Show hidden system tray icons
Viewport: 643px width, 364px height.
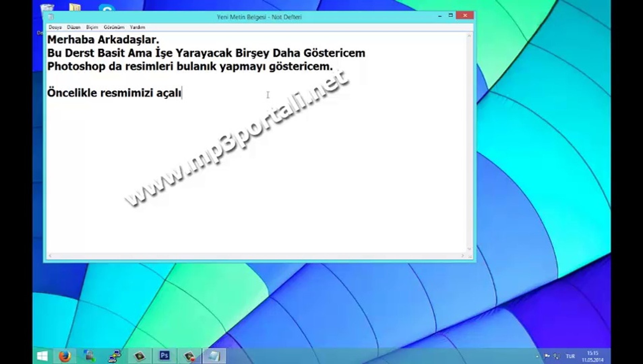[x=537, y=356]
